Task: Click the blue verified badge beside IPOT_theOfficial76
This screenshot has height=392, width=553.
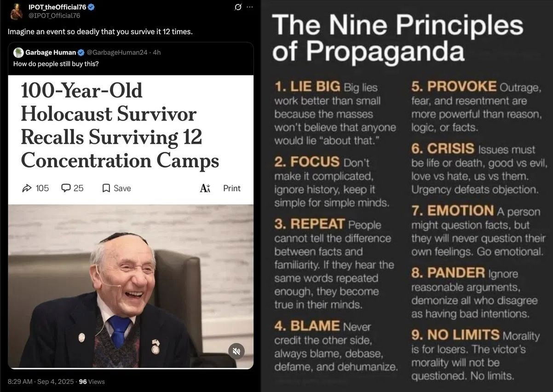Action: pyautogui.click(x=91, y=7)
